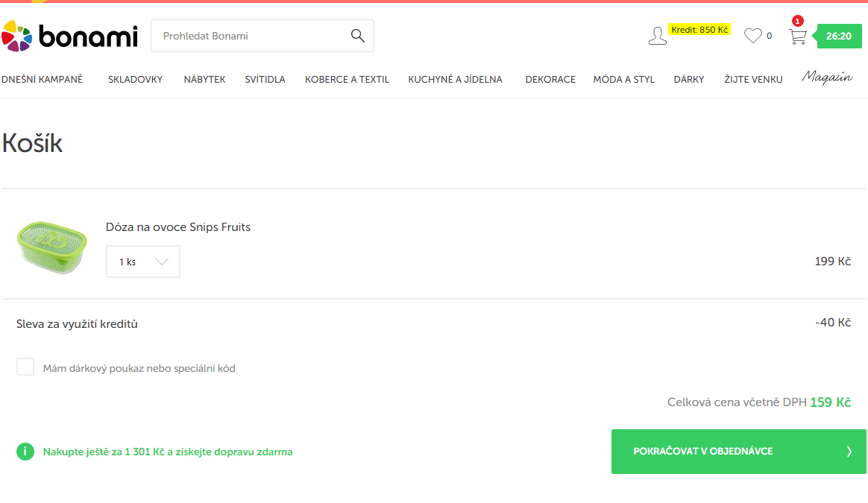Click the green info icon about free shipping
This screenshot has height=503, width=868.
25,452
